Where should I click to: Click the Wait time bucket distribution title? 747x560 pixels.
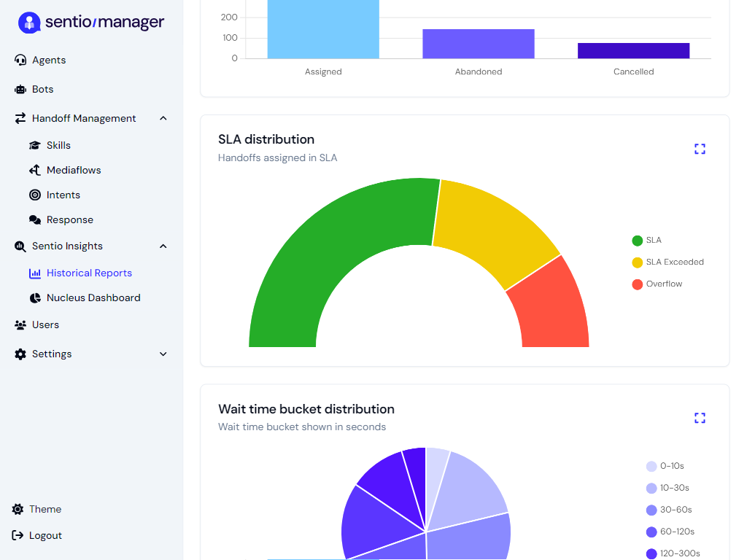point(306,409)
